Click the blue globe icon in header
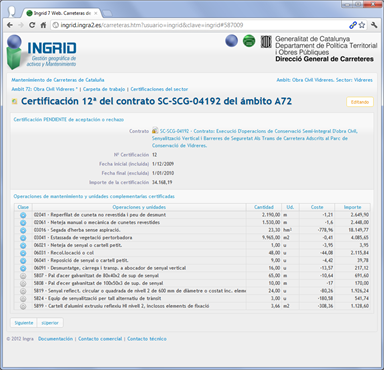The image size is (384, 370). point(231,41)
